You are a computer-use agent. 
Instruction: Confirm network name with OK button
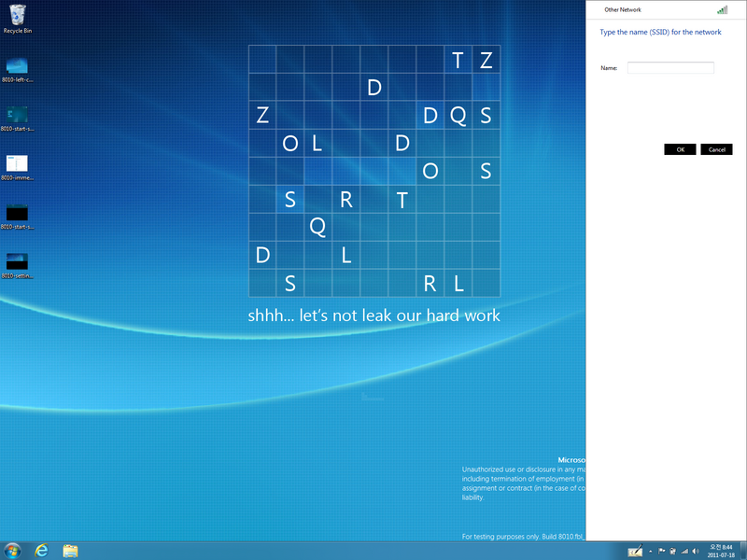click(x=680, y=149)
